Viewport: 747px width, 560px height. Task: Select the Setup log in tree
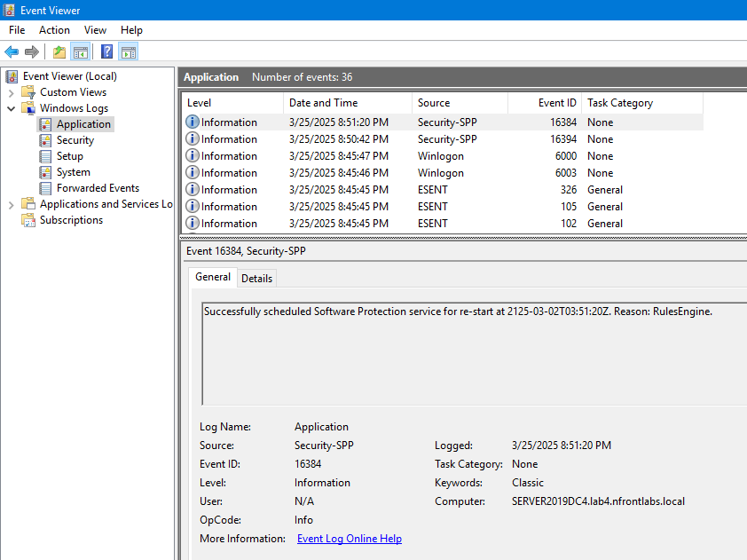[x=69, y=156]
